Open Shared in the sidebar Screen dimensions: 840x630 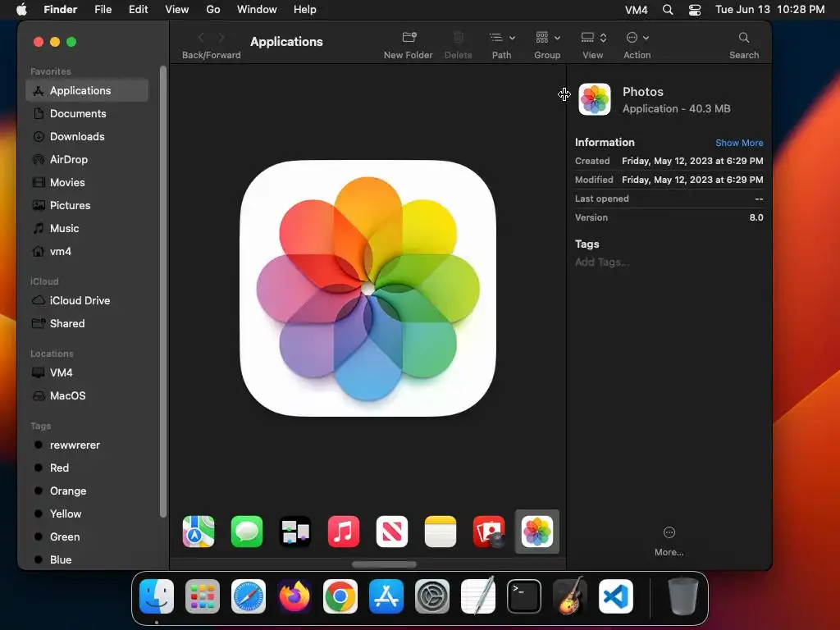click(87, 323)
